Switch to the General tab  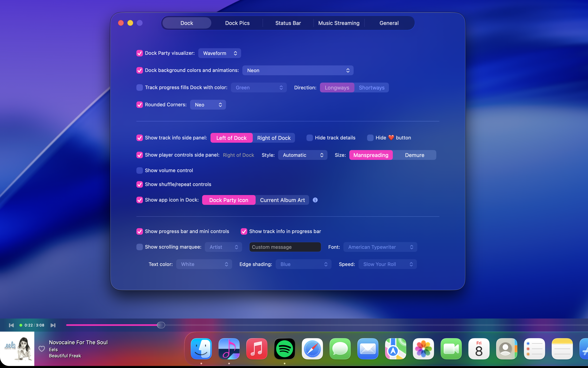pos(389,23)
